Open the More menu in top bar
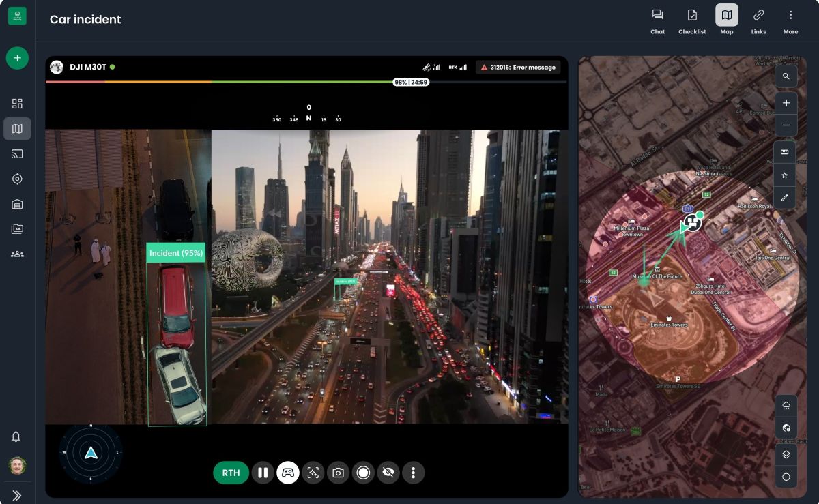This screenshot has height=504, width=819. (790, 20)
